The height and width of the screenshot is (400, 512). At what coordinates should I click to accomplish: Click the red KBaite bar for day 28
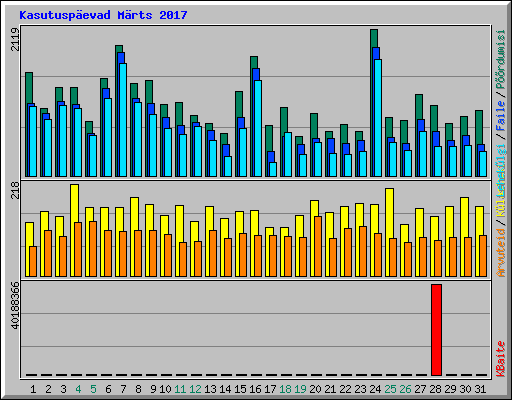436,330
